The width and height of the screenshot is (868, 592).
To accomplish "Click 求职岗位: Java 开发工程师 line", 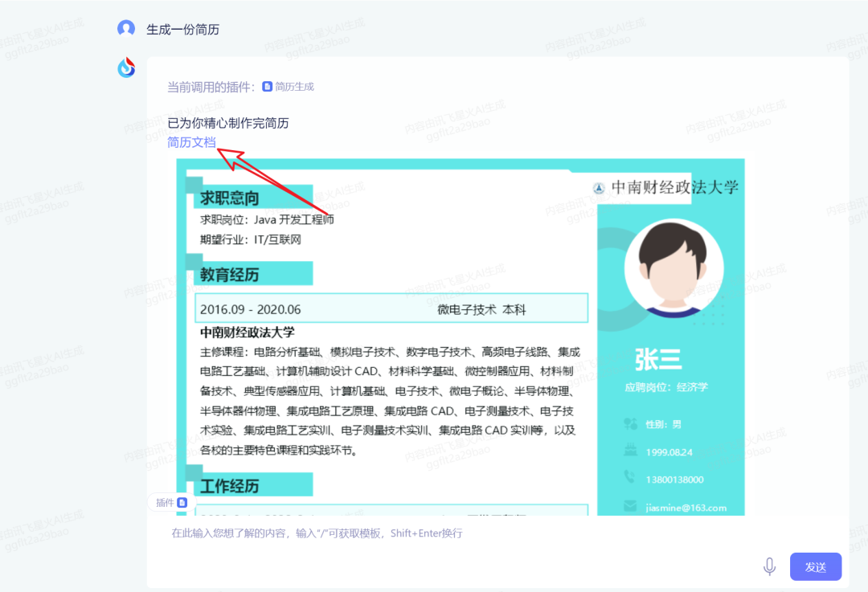I will (x=267, y=219).
